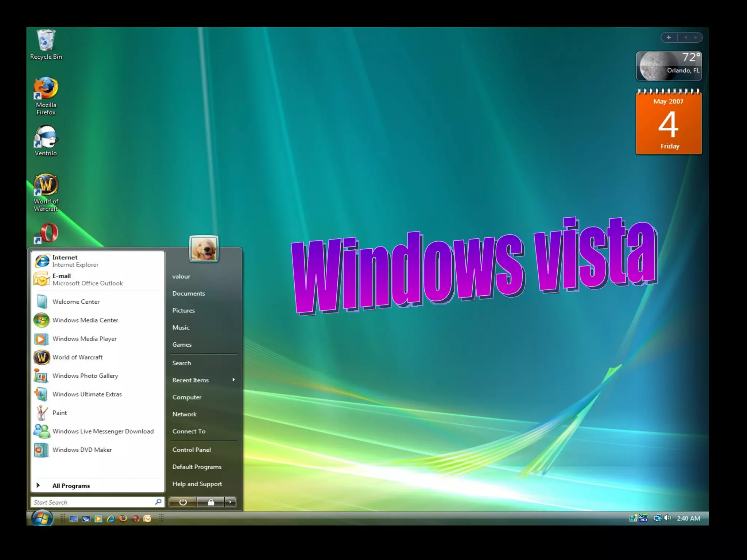This screenshot has width=747, height=560.
Task: Click Switch Between Windows in Quick Launch
Action: 86,518
